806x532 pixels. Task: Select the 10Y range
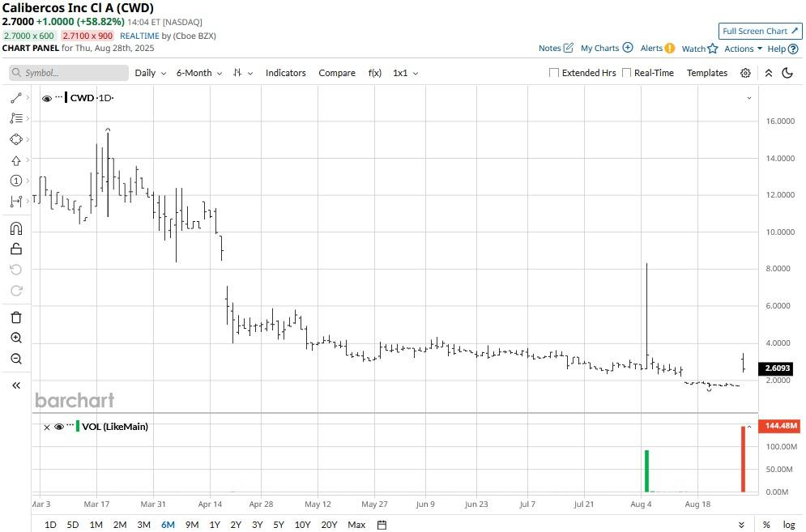[x=302, y=525]
